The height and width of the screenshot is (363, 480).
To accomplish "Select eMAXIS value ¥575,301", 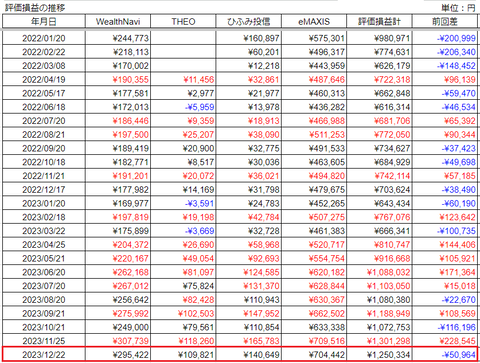I will tap(326, 38).
